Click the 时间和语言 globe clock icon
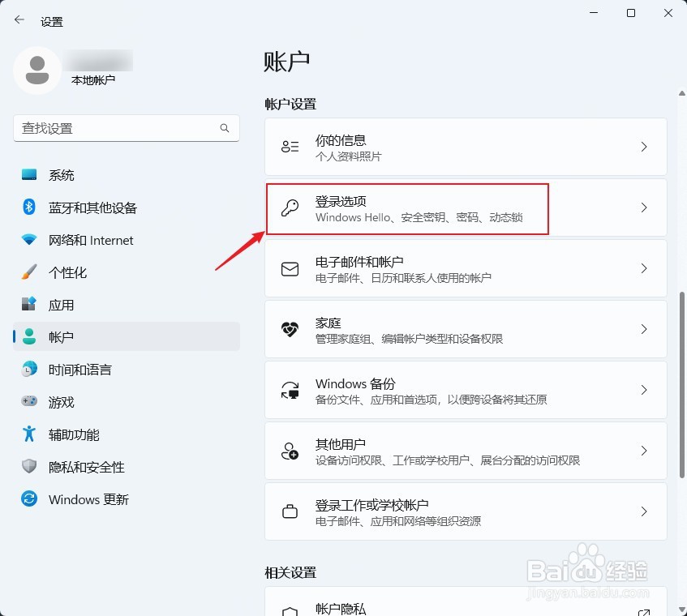 (x=29, y=369)
